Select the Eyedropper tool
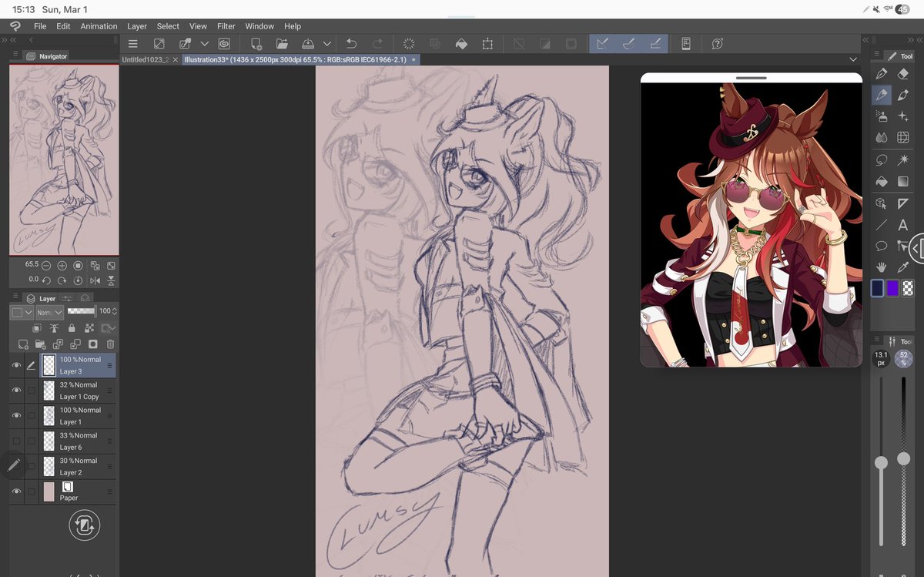This screenshot has height=577, width=924. point(903,267)
